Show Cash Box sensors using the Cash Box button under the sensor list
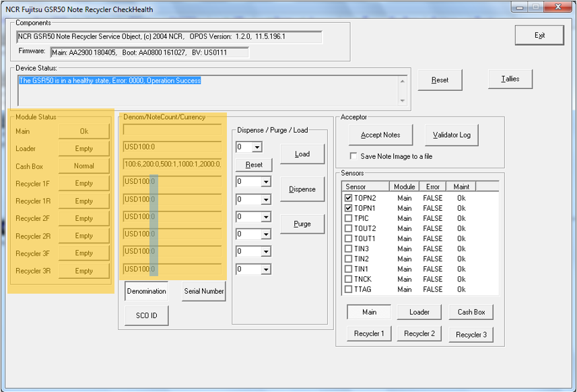The width and height of the screenshot is (577, 392). (471, 312)
